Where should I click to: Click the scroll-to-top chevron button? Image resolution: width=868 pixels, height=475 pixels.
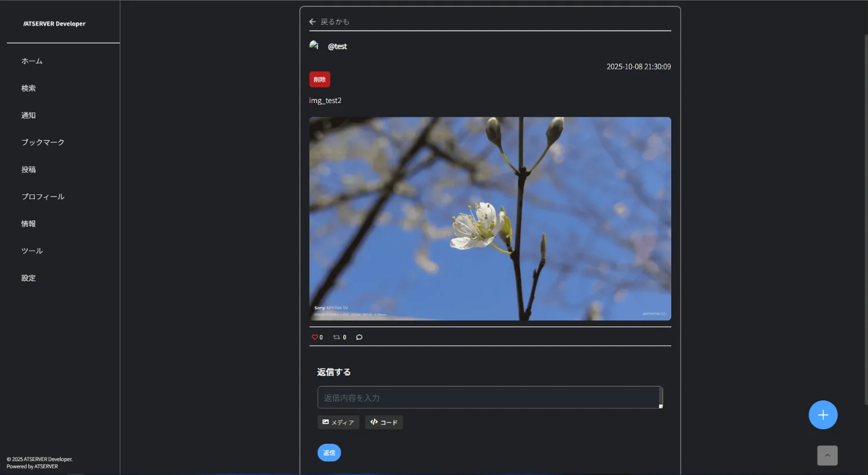[x=827, y=455]
